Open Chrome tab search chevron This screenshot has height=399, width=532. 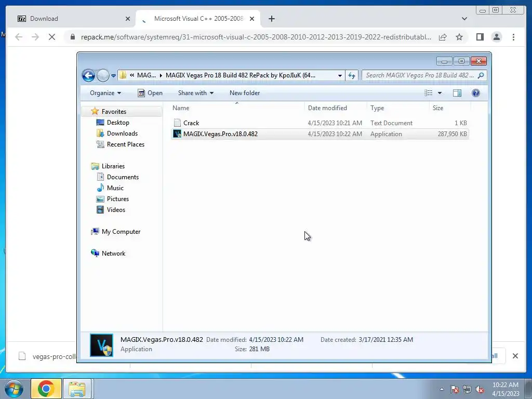(x=464, y=19)
